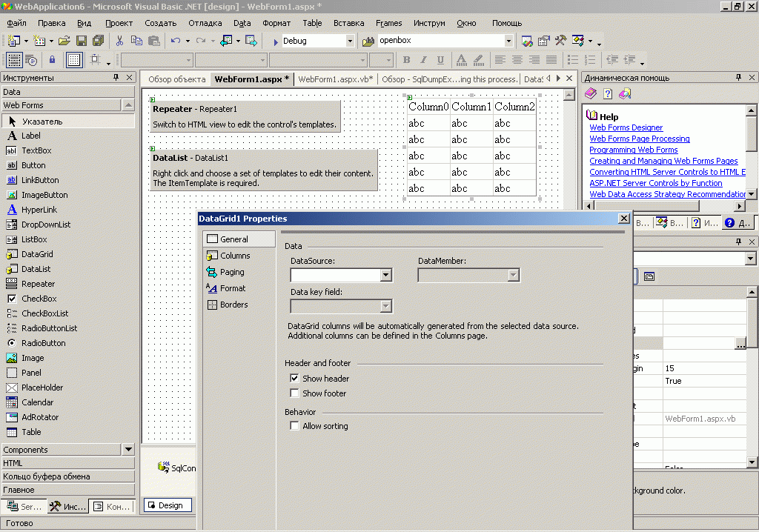Click the Copy icon in toolbar
The image size is (759, 532).
(x=136, y=41)
